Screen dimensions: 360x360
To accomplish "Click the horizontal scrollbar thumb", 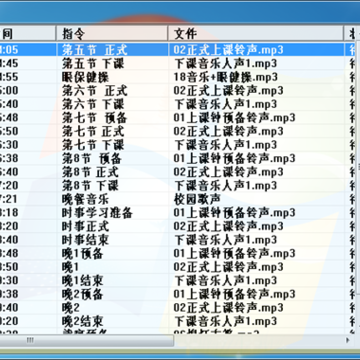I will [x=87, y=340].
